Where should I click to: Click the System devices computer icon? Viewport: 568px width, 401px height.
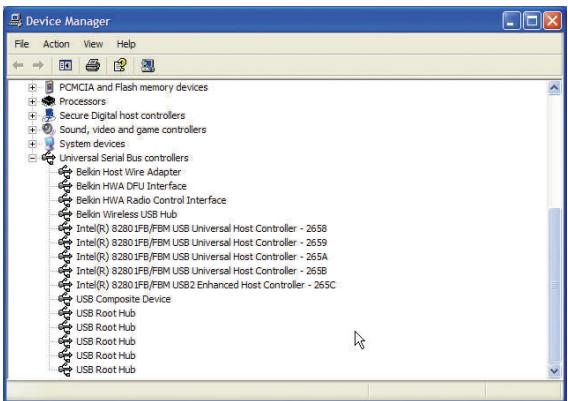click(x=49, y=143)
